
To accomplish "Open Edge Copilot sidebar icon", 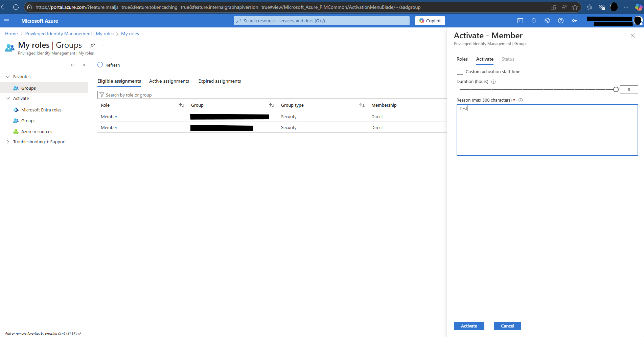I will [639, 7].
